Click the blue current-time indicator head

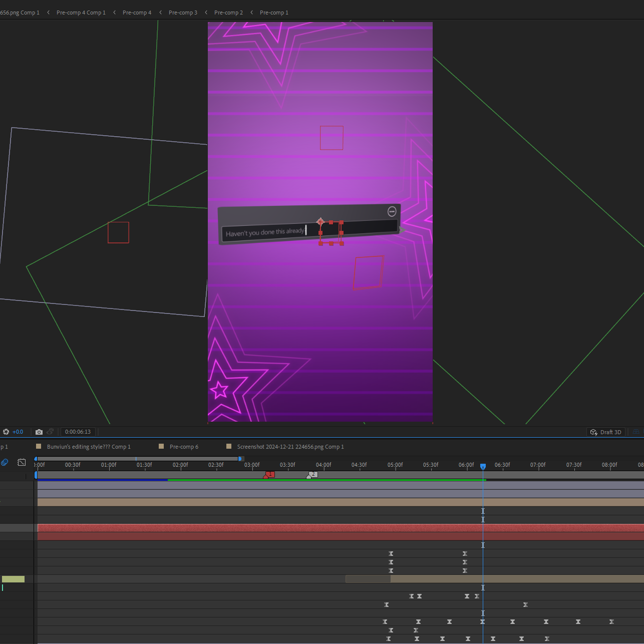click(x=483, y=466)
